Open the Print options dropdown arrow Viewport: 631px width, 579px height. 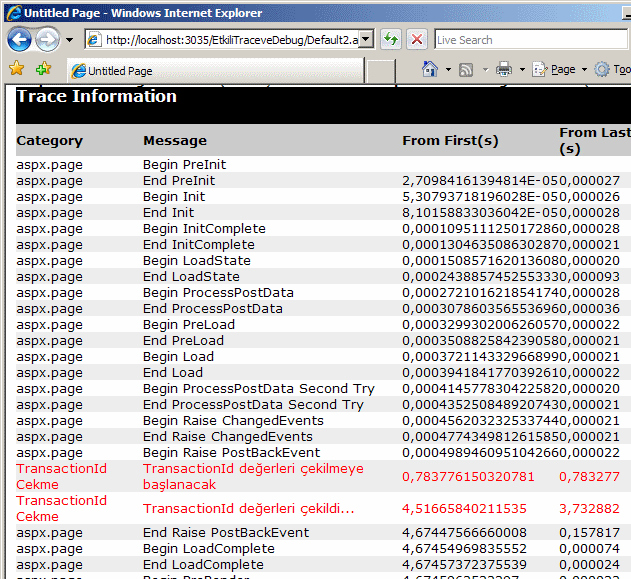pos(521,70)
